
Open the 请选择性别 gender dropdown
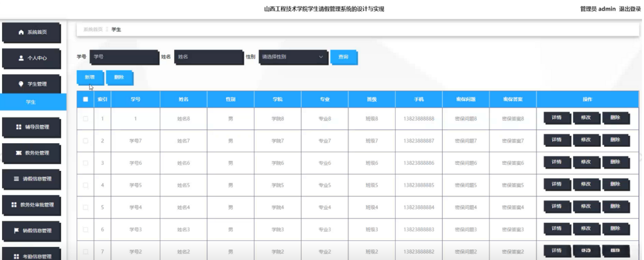coord(293,57)
